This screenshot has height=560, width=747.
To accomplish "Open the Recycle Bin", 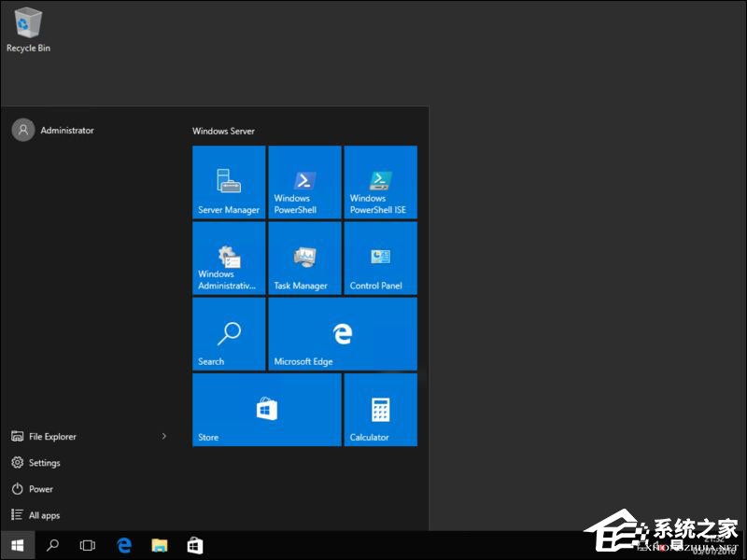I will click(28, 25).
